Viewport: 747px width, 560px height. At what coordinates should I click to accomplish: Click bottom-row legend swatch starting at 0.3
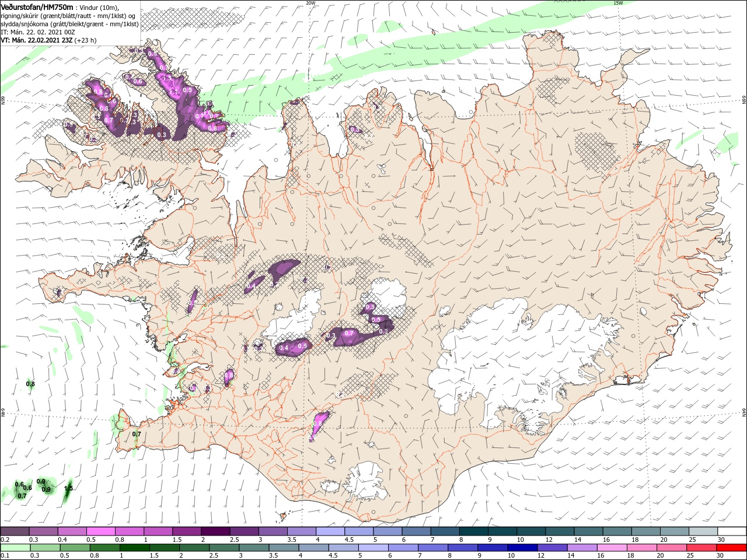[45, 548]
